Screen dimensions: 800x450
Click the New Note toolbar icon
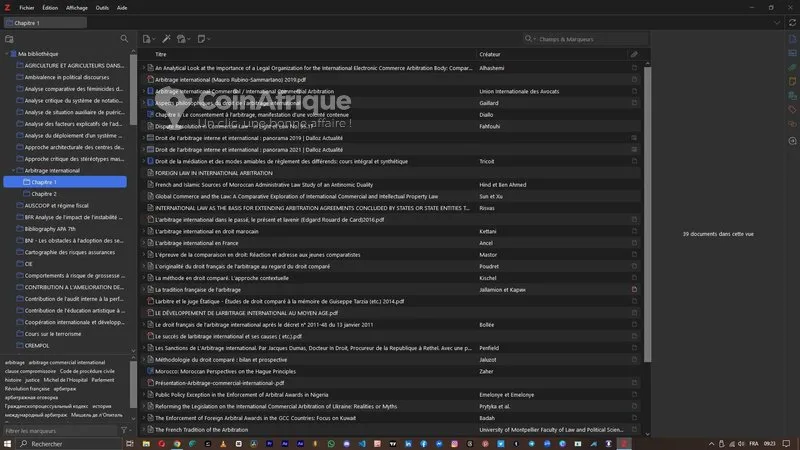click(x=203, y=39)
